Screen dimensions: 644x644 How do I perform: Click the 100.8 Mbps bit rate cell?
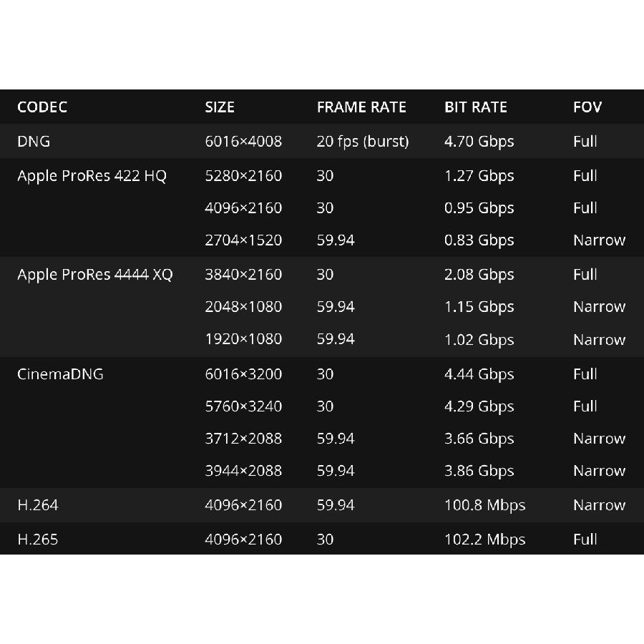(485, 505)
